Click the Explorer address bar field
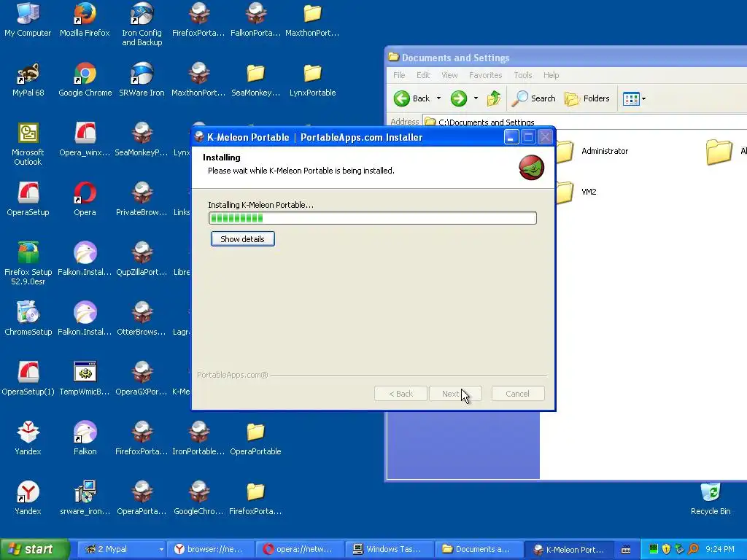This screenshot has width=747, height=560. click(x=584, y=122)
